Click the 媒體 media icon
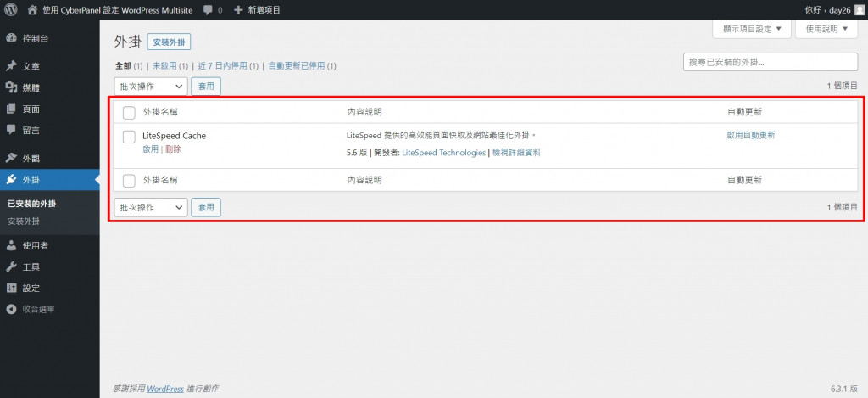Viewport: 868px width, 398px height. [11, 87]
